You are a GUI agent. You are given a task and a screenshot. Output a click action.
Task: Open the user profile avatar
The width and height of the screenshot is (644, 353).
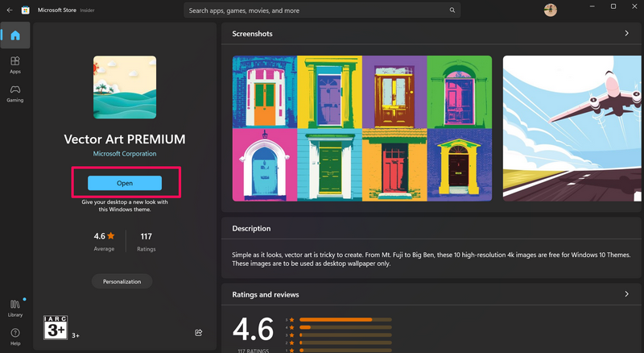pyautogui.click(x=550, y=10)
